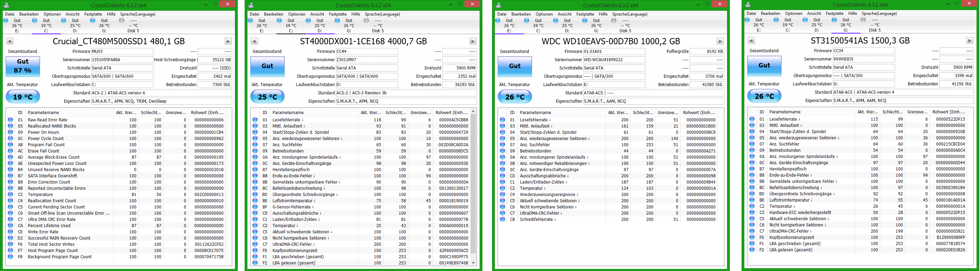Image resolution: width=980 pixels, height=271 pixels.
Task: Click status icon of LBA gelesen in ST31500541AS window
Action: (752, 250)
